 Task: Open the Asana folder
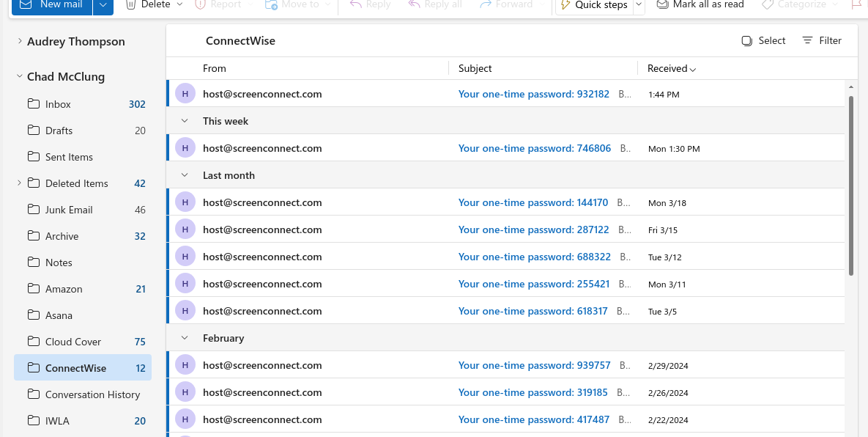pyautogui.click(x=83, y=316)
